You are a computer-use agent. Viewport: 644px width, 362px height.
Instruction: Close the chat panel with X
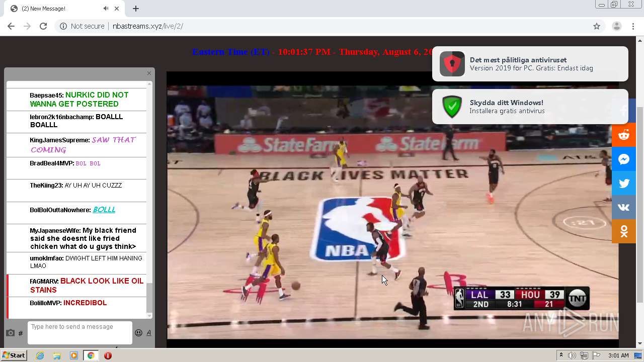(149, 73)
